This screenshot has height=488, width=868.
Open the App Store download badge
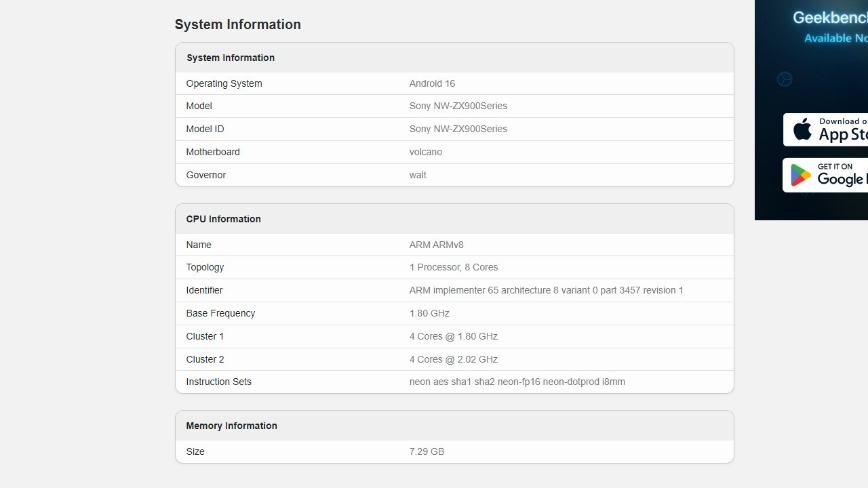(x=834, y=129)
